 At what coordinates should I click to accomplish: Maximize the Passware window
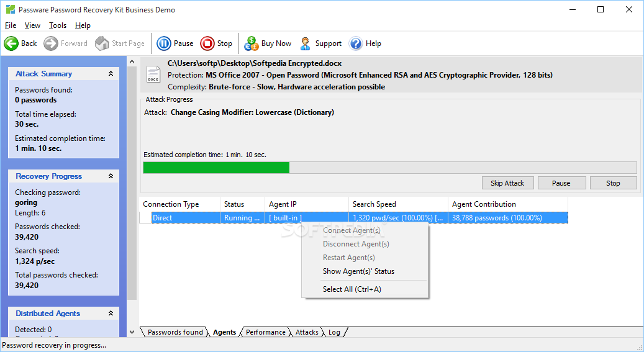pos(601,9)
